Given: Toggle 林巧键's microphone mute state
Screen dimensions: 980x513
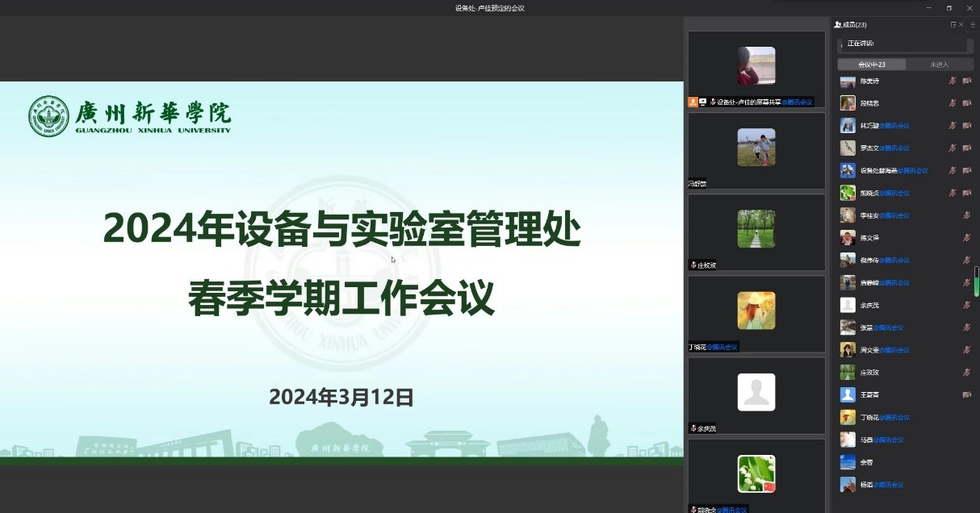Looking at the screenshot, I should (953, 125).
